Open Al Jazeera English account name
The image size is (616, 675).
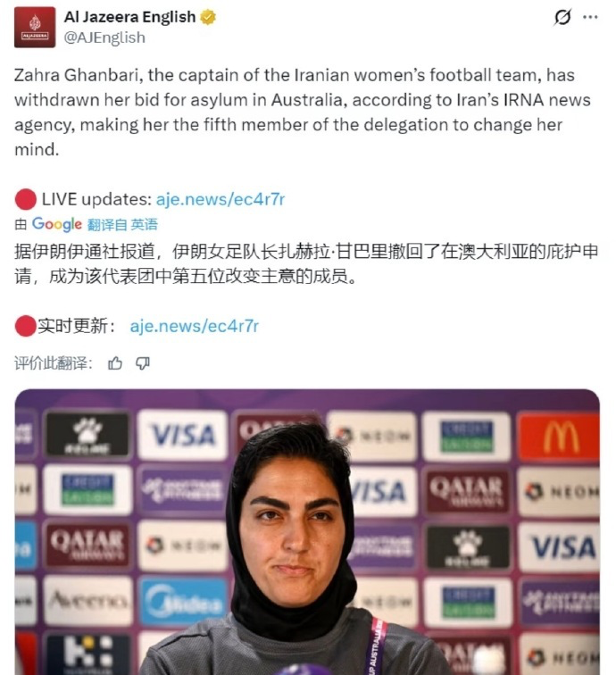tap(129, 17)
